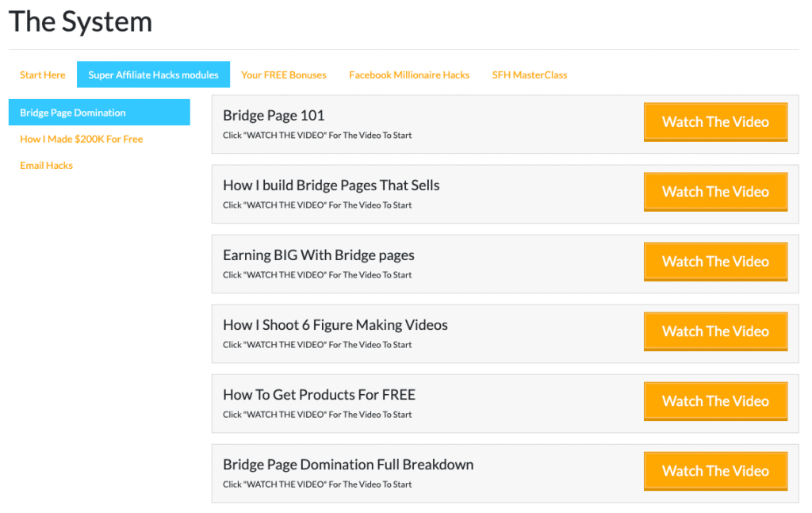Watch the Bridge Page 101 video
812x513 pixels.
[x=716, y=122]
